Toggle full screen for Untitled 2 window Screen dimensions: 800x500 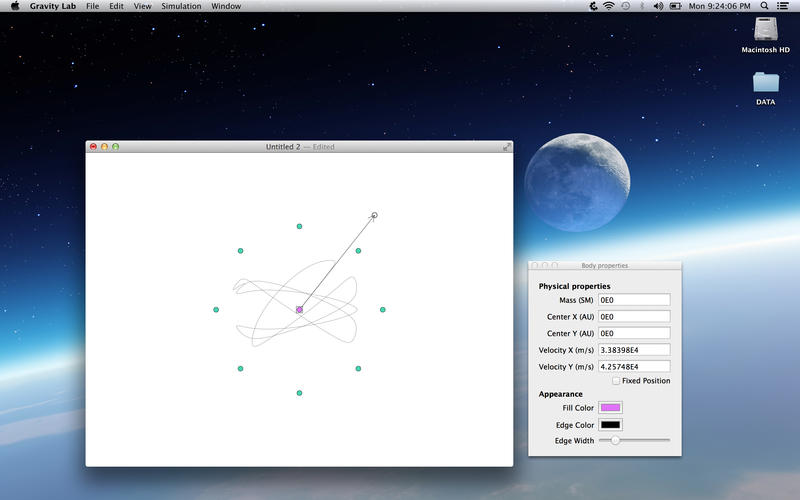tap(507, 147)
